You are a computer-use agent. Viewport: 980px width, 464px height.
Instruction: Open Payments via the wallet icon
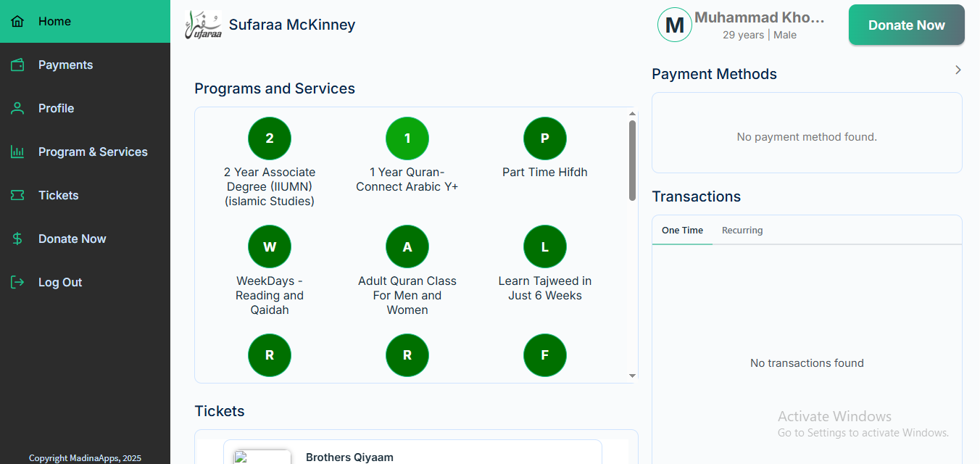(x=17, y=65)
